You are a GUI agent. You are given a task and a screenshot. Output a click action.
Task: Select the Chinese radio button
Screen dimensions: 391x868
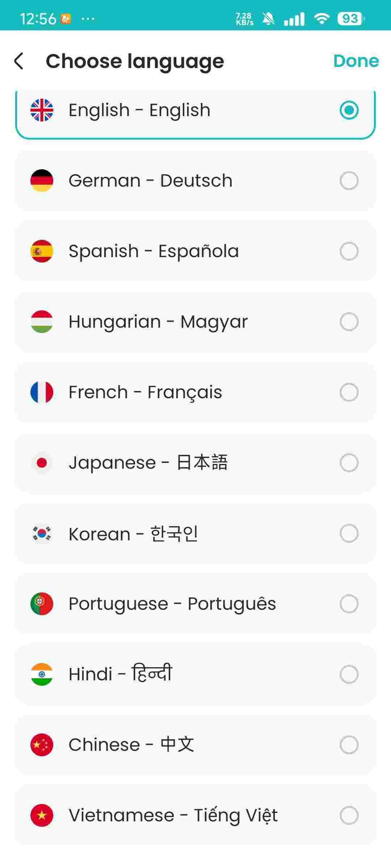(349, 745)
